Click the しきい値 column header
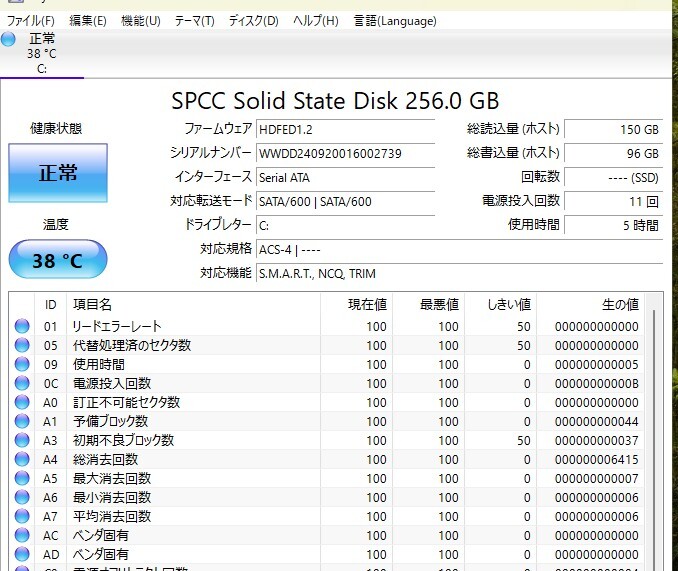Viewport: 678px width, 571px height. [501, 305]
